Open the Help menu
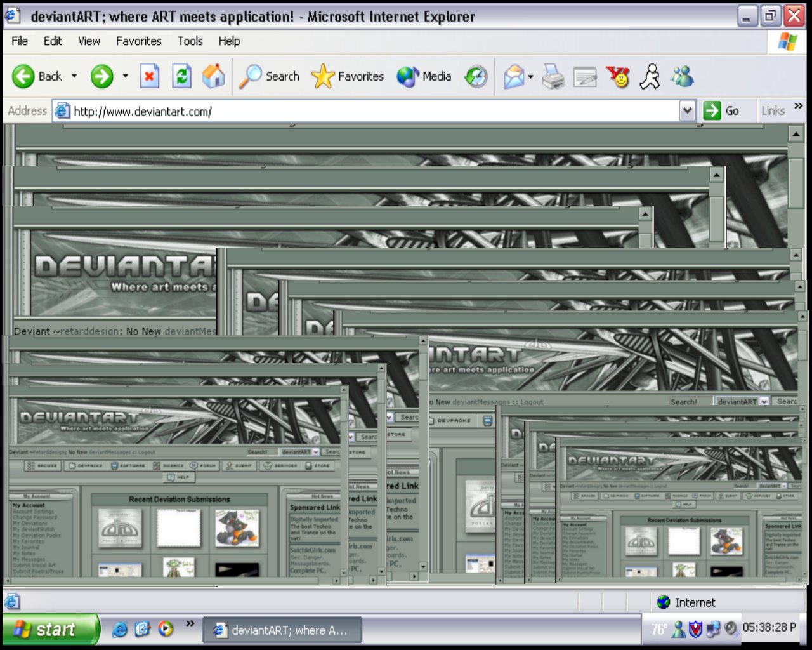The height and width of the screenshot is (650, 812). click(x=229, y=41)
